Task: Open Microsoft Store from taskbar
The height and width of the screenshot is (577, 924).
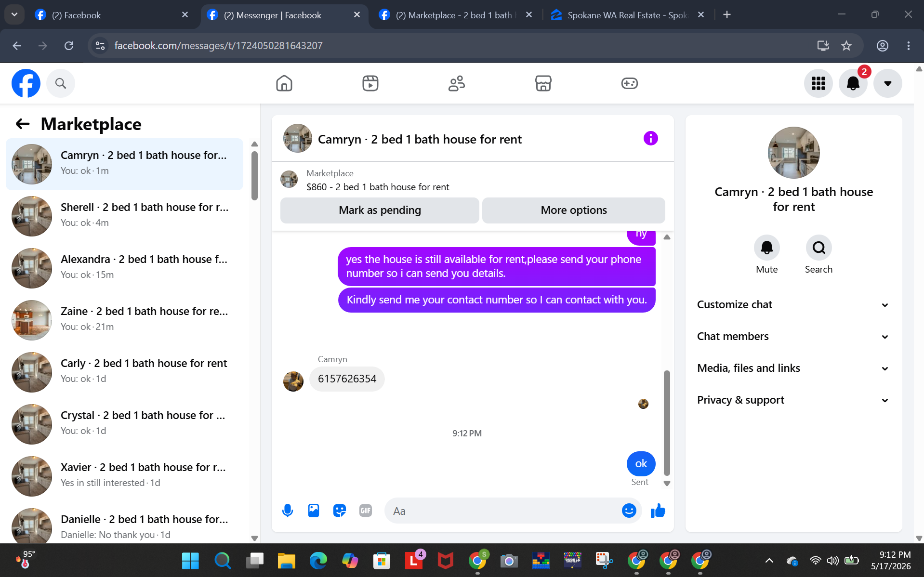Action: [382, 561]
